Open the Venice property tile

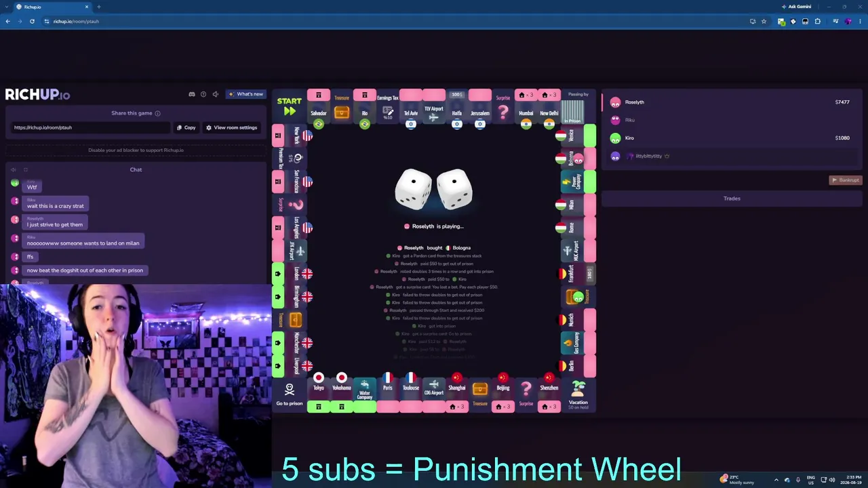[x=576, y=136]
